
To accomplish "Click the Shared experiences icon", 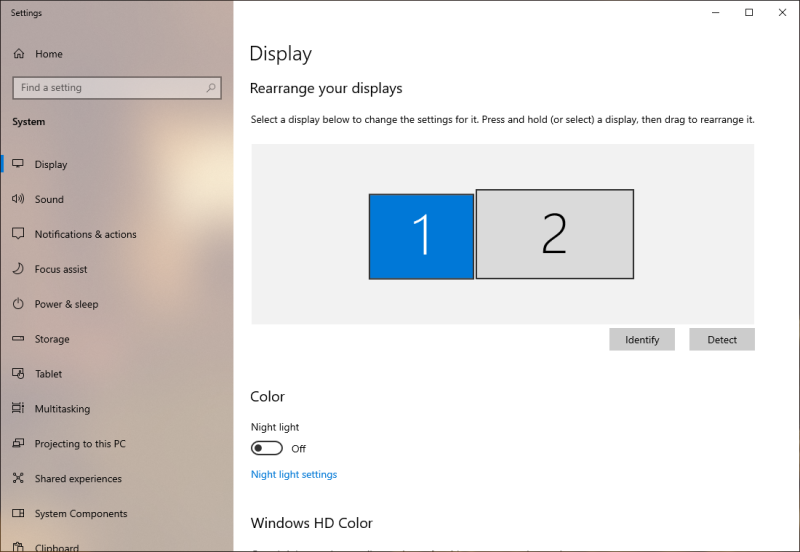I will pyautogui.click(x=18, y=478).
